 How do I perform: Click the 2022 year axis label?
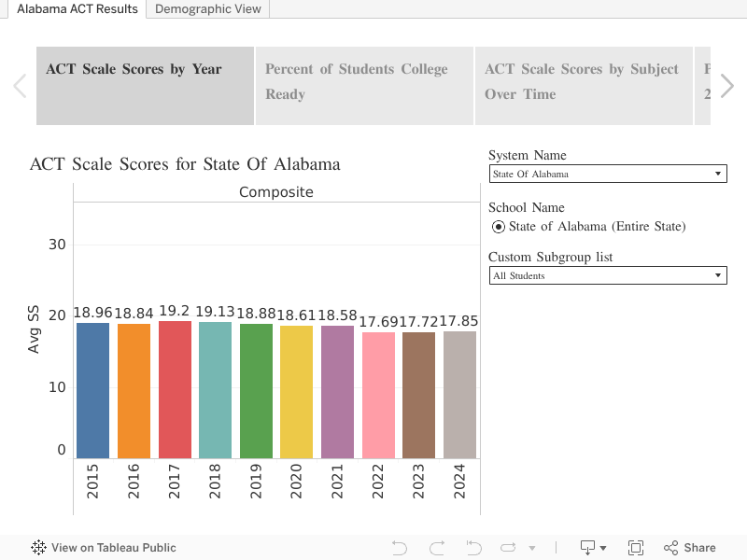coord(377,483)
